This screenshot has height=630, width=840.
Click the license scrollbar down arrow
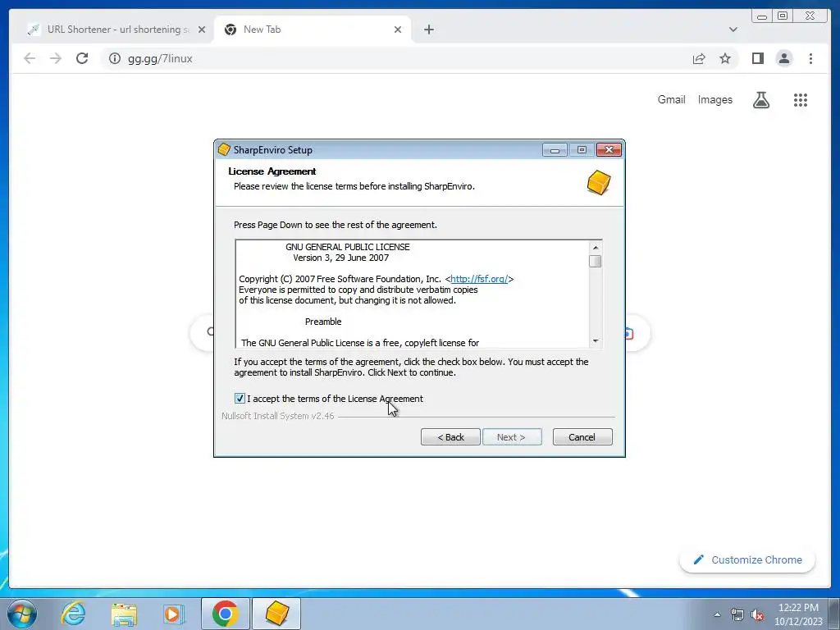[596, 341]
